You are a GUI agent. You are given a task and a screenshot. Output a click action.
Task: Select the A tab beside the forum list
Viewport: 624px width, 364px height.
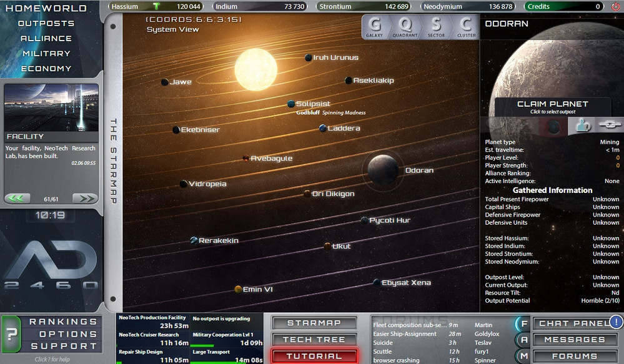pos(523,340)
